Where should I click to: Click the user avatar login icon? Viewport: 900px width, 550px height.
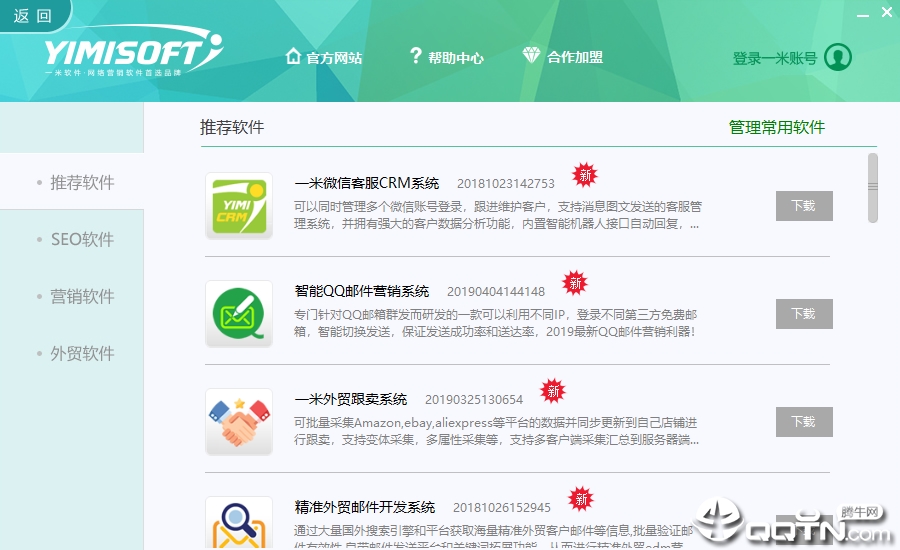pyautogui.click(x=837, y=57)
